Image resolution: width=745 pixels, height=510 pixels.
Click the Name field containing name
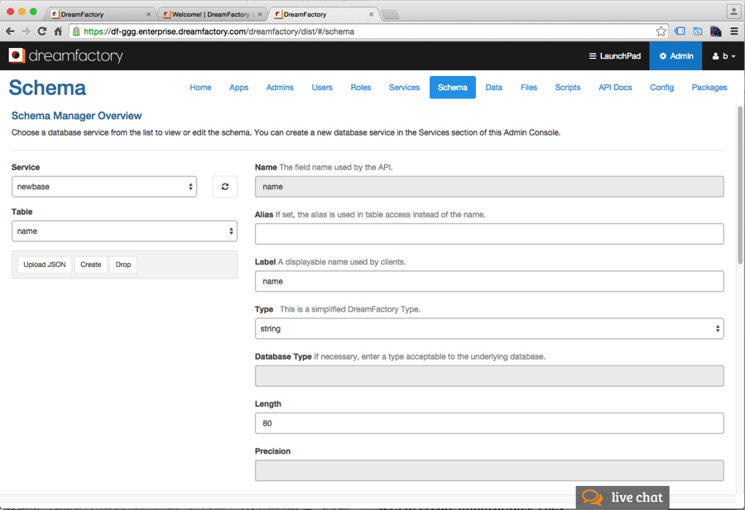coord(489,187)
